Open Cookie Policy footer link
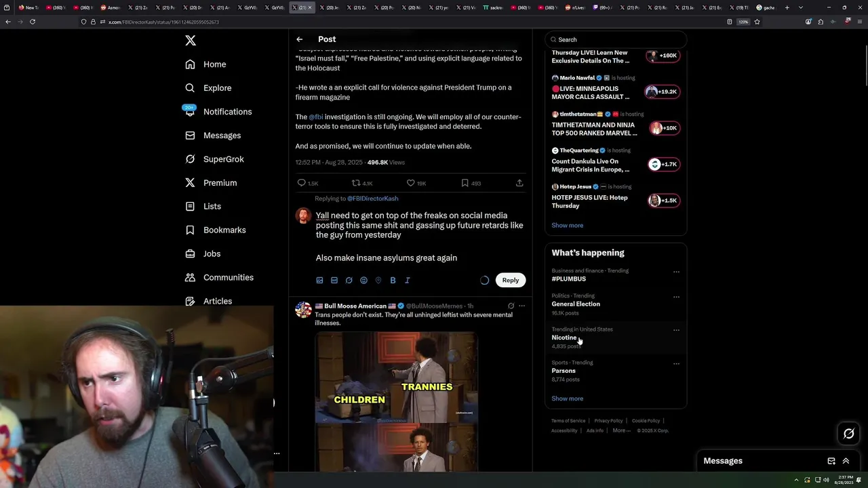 point(646,421)
